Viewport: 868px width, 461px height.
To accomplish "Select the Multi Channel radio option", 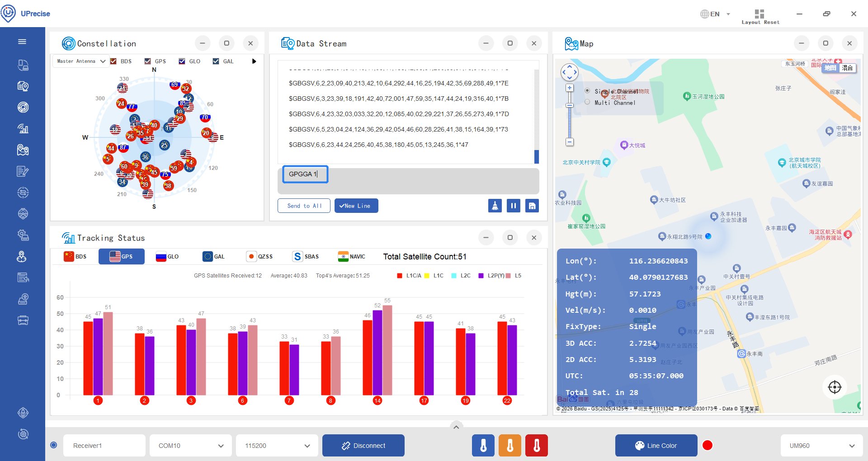I will tap(587, 102).
